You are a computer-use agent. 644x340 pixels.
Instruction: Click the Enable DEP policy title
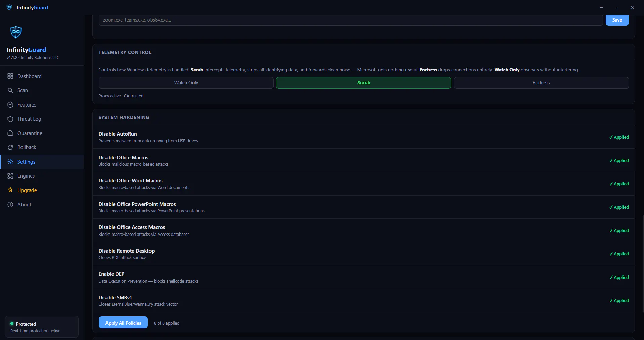(x=112, y=274)
